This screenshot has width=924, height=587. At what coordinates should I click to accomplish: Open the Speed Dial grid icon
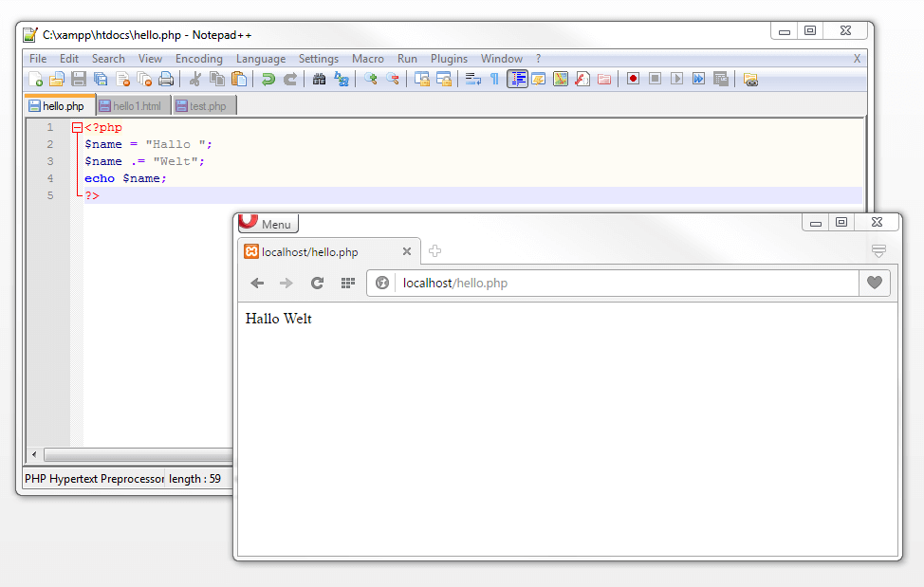(x=347, y=284)
